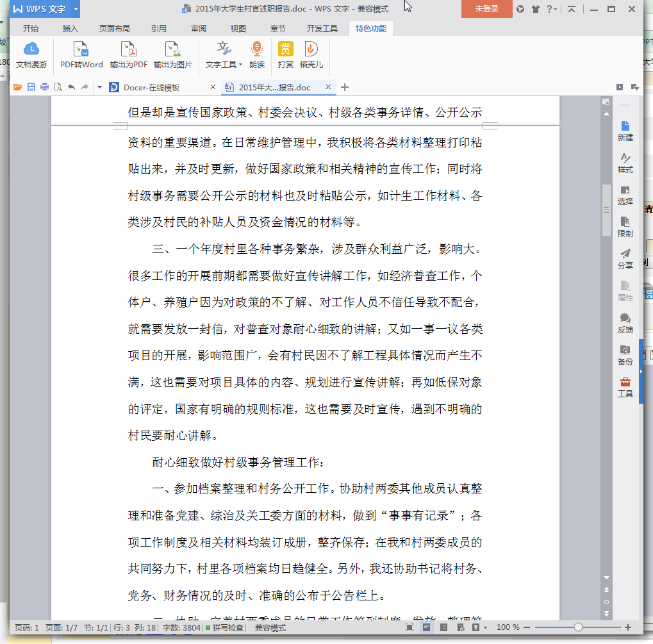Click the undo arrow icon

tap(72, 87)
